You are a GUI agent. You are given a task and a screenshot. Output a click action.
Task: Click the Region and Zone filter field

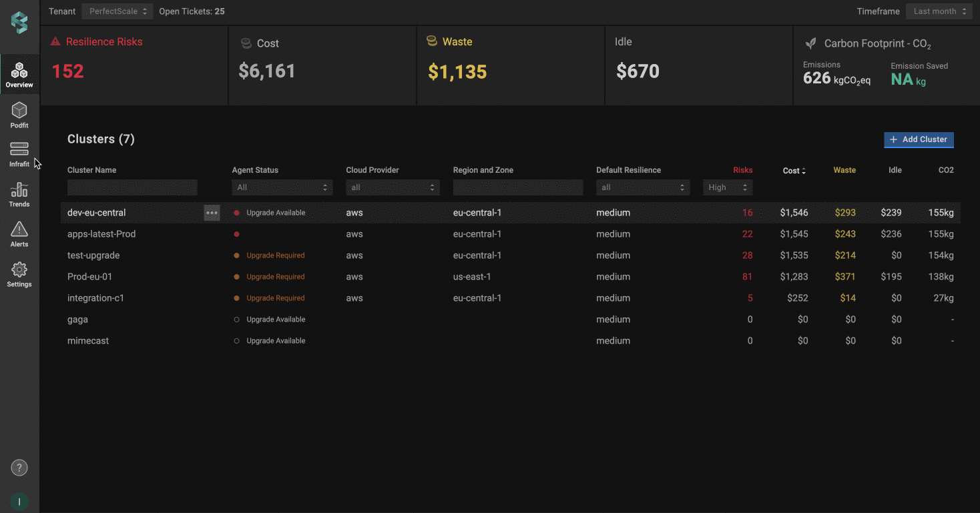[517, 187]
